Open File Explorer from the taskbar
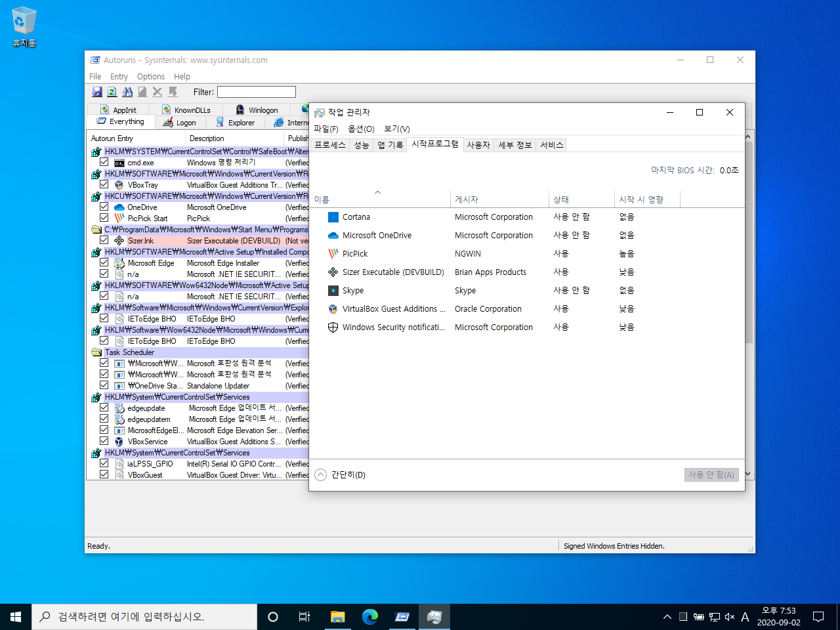 337,617
